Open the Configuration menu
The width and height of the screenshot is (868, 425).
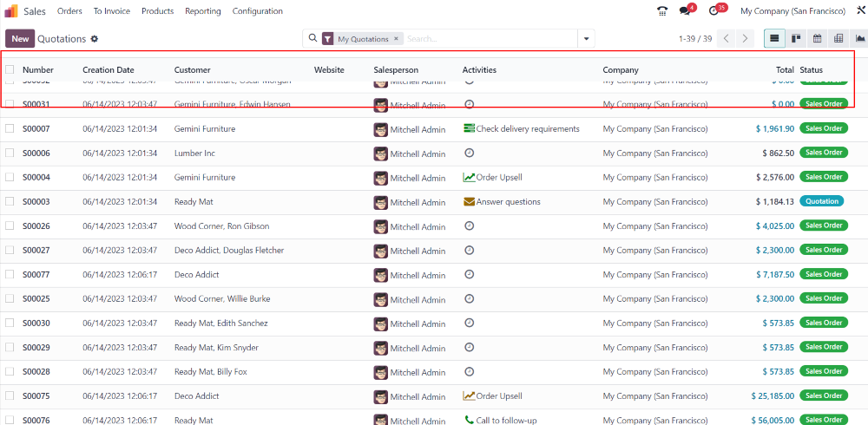coord(258,11)
